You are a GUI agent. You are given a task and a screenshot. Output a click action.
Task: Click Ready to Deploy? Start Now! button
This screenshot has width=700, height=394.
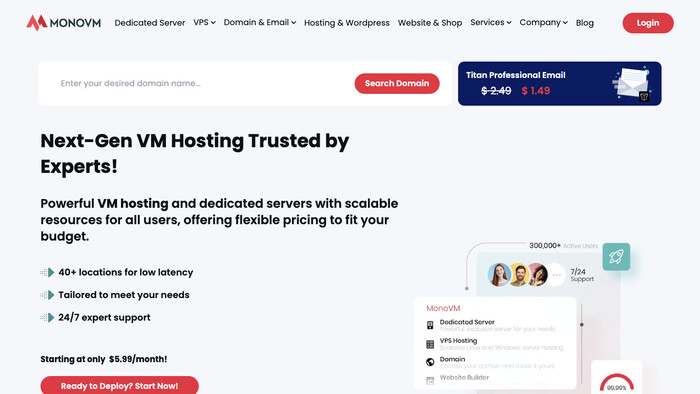click(119, 385)
